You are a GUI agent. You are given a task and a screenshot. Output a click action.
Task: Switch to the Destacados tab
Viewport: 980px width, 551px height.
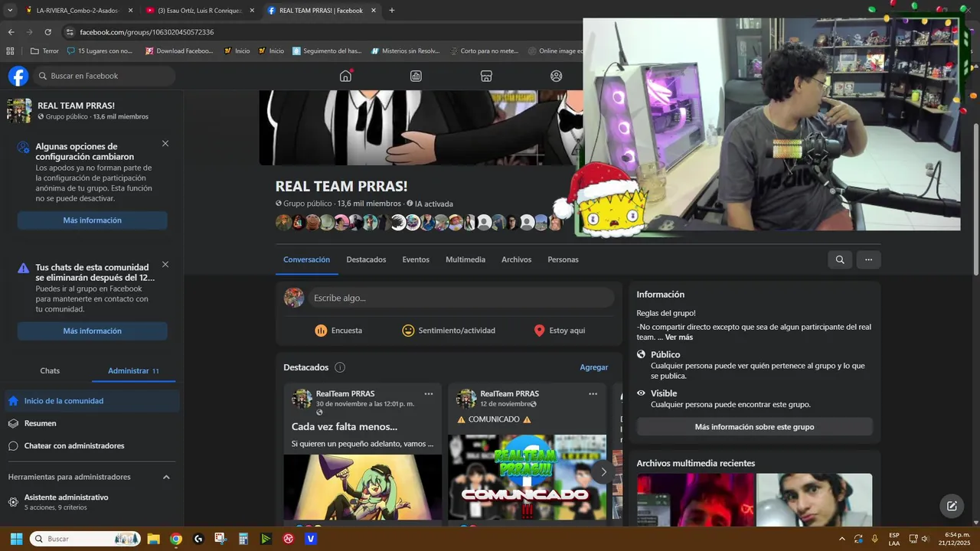tap(366, 259)
